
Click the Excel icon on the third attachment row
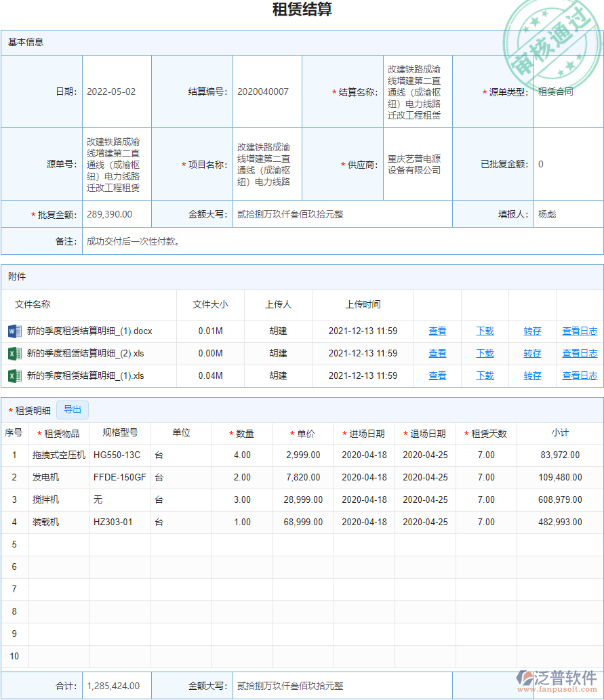pos(14,375)
